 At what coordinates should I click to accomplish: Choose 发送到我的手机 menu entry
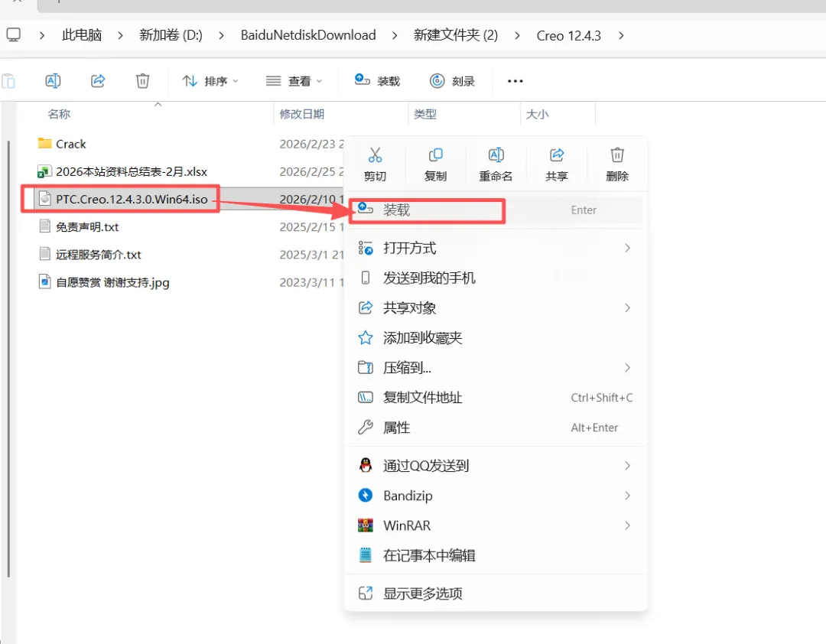pyautogui.click(x=495, y=278)
